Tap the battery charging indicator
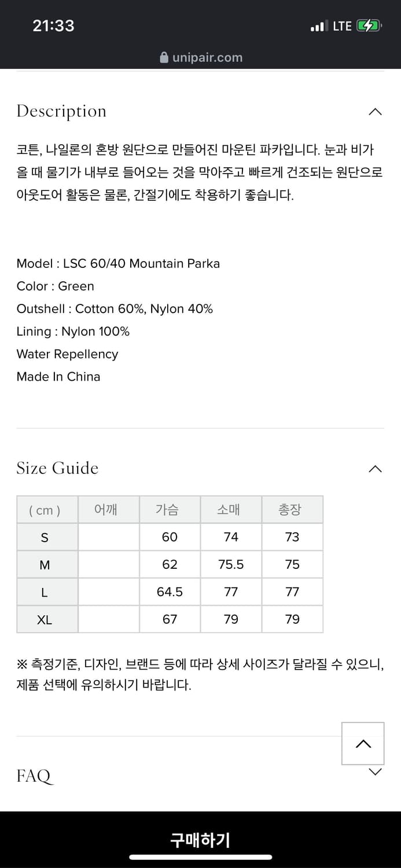 tap(370, 25)
